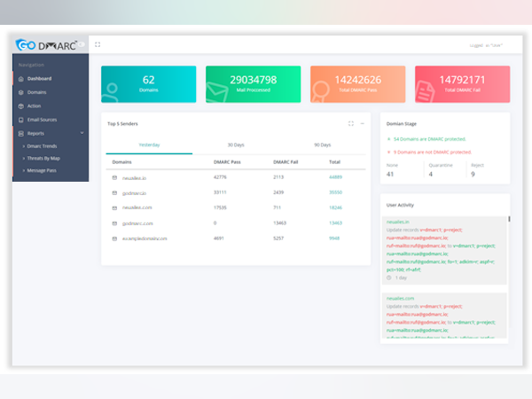This screenshot has height=399, width=532.
Task: Switch to the 30 Days tab
Action: [236, 145]
